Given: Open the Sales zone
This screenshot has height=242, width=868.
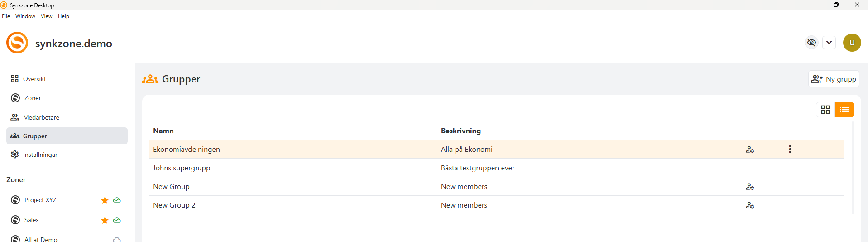Looking at the screenshot, I should click(31, 220).
